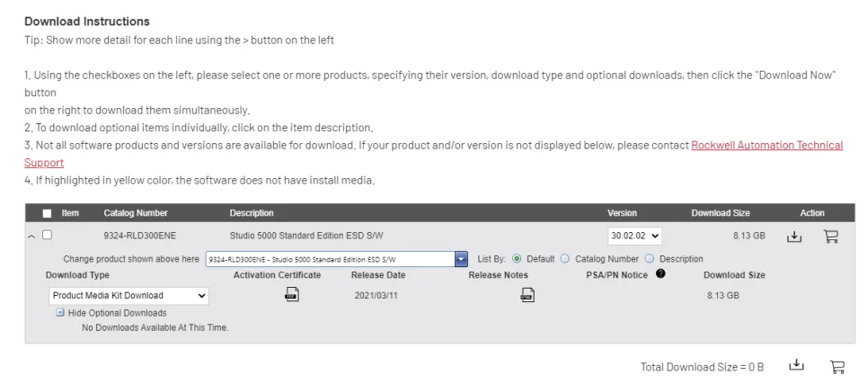Select the Catalog Number radio button

(x=565, y=259)
